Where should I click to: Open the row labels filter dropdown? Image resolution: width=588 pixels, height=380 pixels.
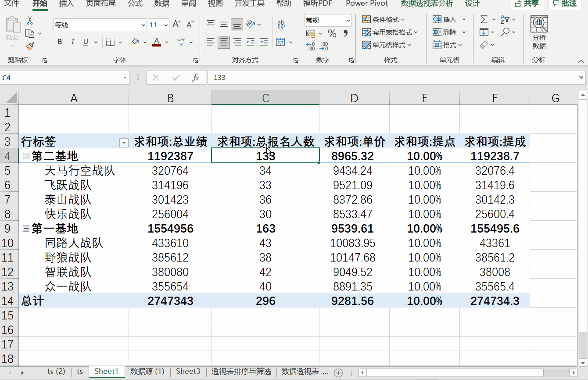124,143
